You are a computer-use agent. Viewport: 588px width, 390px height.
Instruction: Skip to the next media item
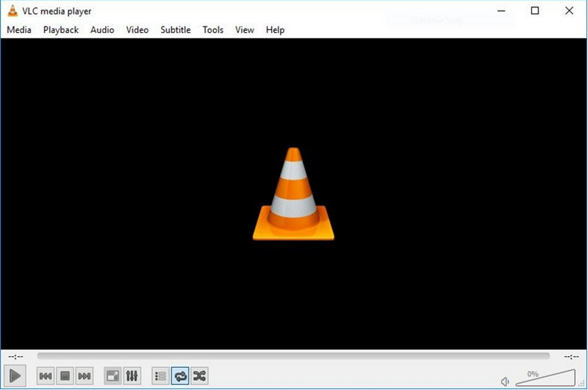pyautogui.click(x=85, y=376)
